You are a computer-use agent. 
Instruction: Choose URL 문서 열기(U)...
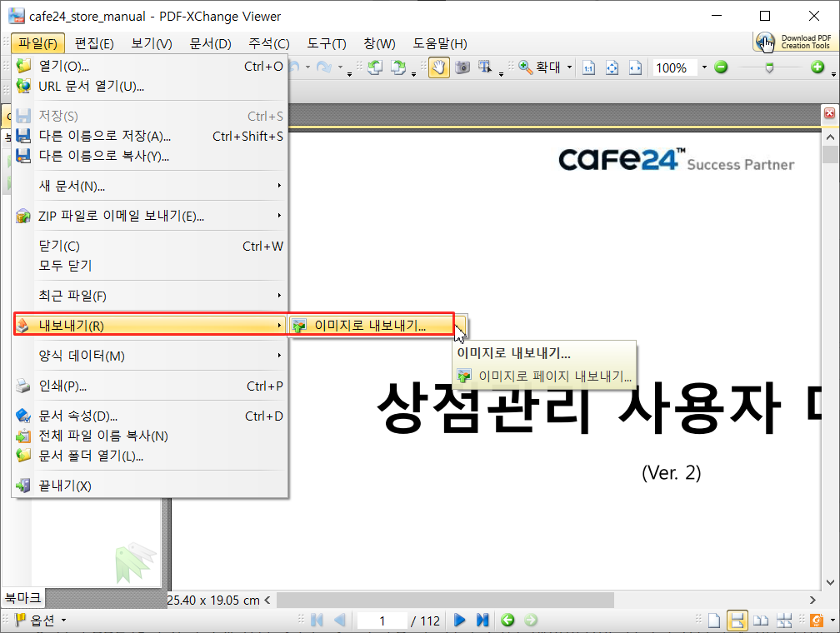point(150,87)
